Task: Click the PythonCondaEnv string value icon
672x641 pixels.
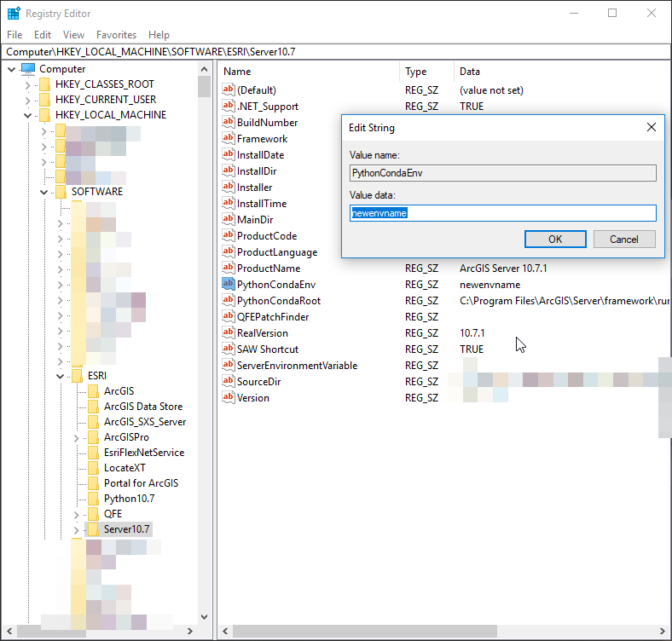Action: pos(228,284)
